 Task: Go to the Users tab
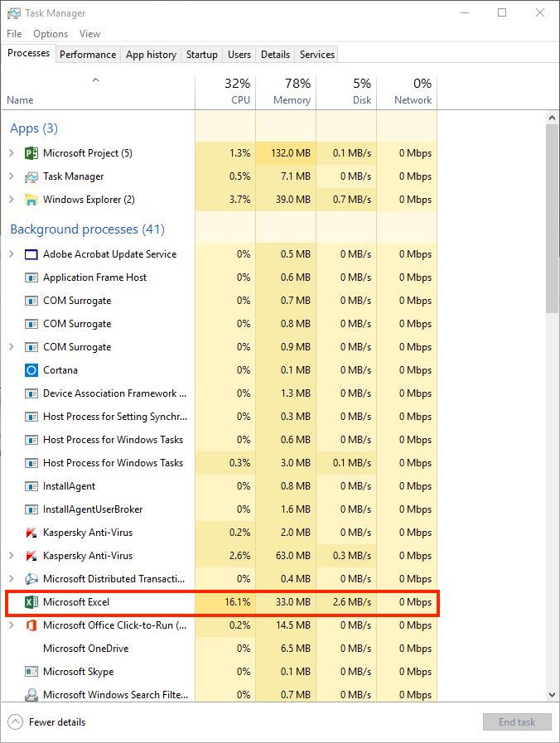pyautogui.click(x=239, y=55)
